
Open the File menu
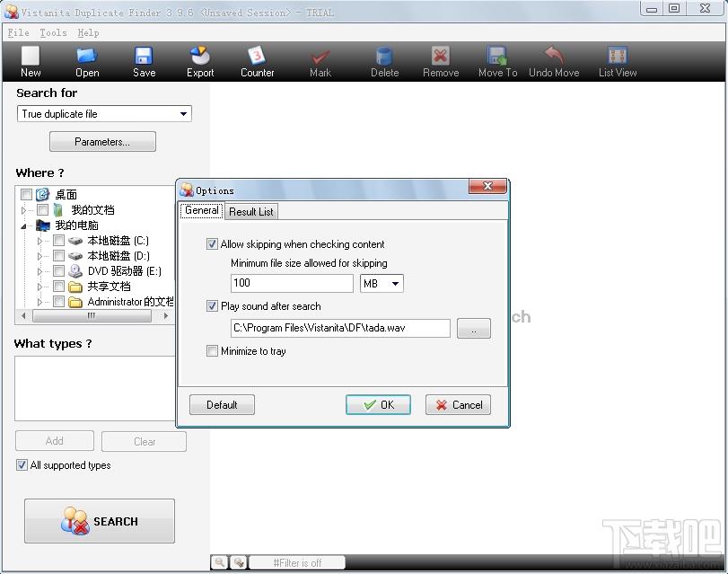click(18, 32)
